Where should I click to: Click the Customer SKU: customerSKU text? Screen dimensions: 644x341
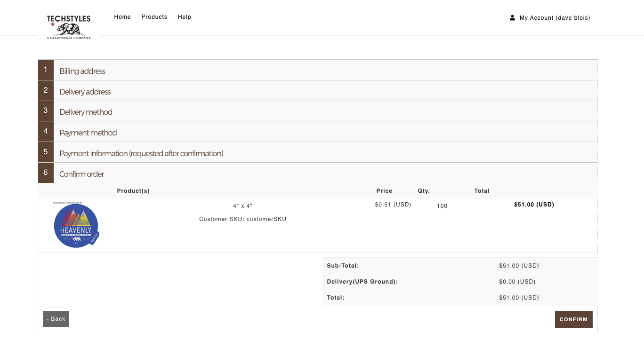click(243, 219)
